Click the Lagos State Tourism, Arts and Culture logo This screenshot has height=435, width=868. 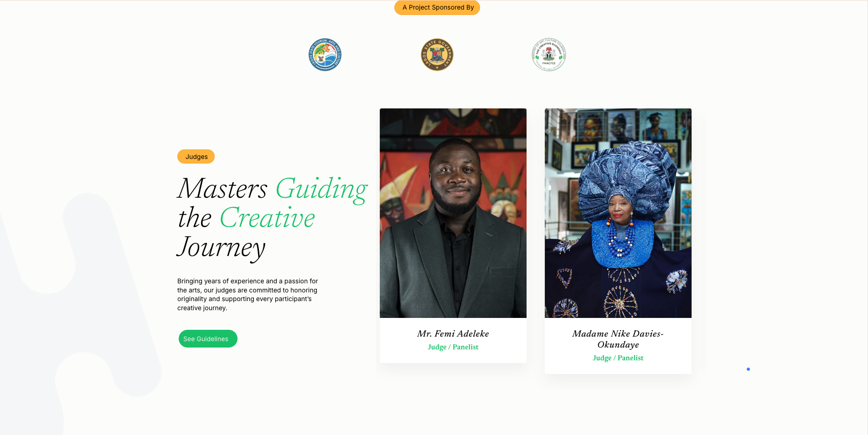coord(325,55)
